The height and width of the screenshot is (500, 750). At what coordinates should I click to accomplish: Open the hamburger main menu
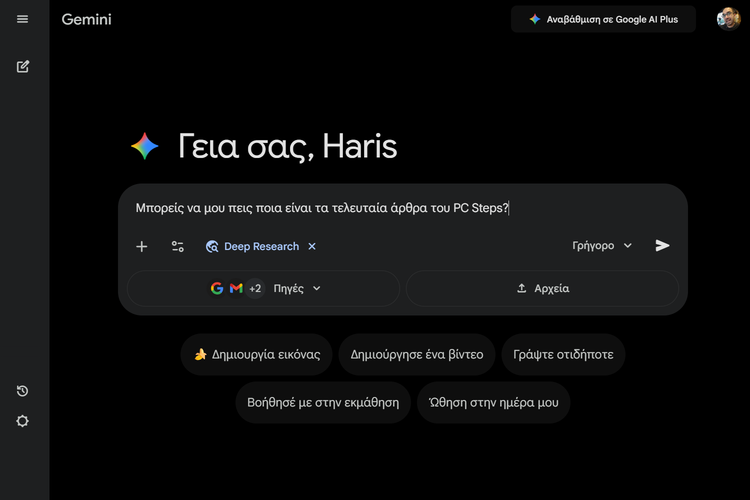tap(22, 19)
